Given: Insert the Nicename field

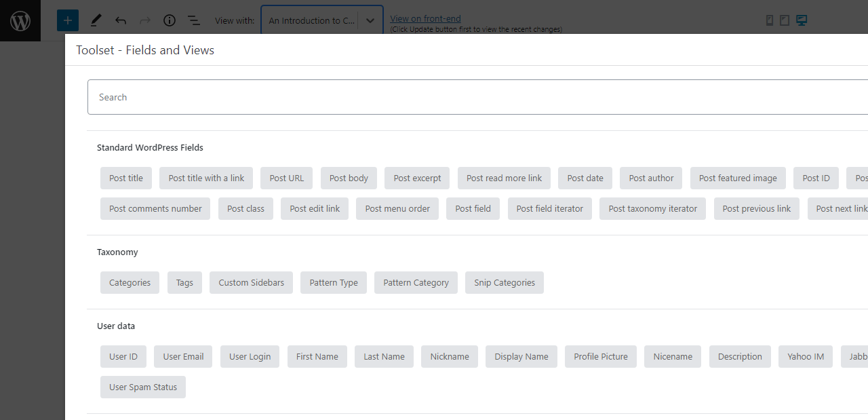Looking at the screenshot, I should (673, 356).
